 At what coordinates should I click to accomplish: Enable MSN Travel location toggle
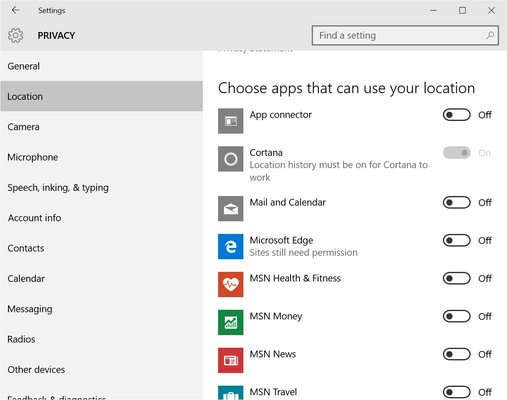pyautogui.click(x=456, y=392)
